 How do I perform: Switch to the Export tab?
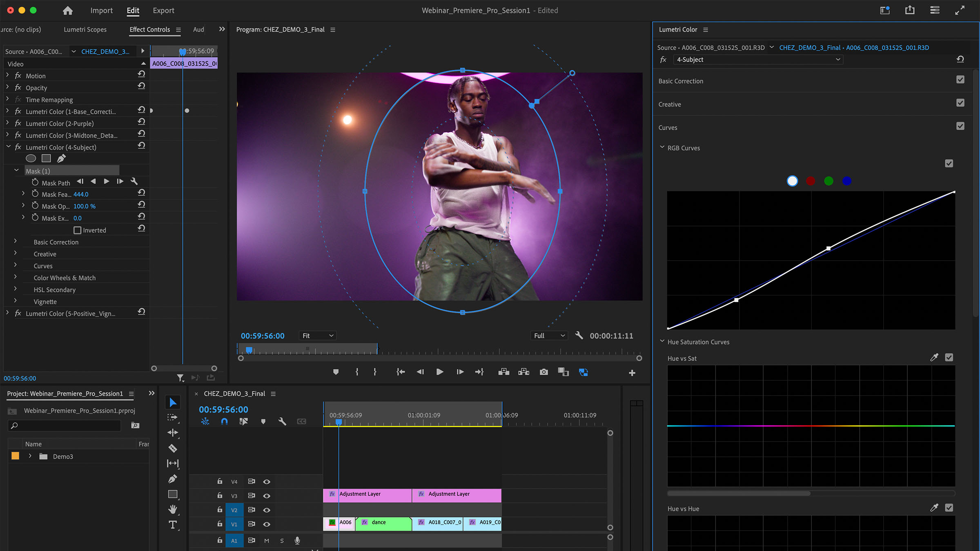[163, 11]
